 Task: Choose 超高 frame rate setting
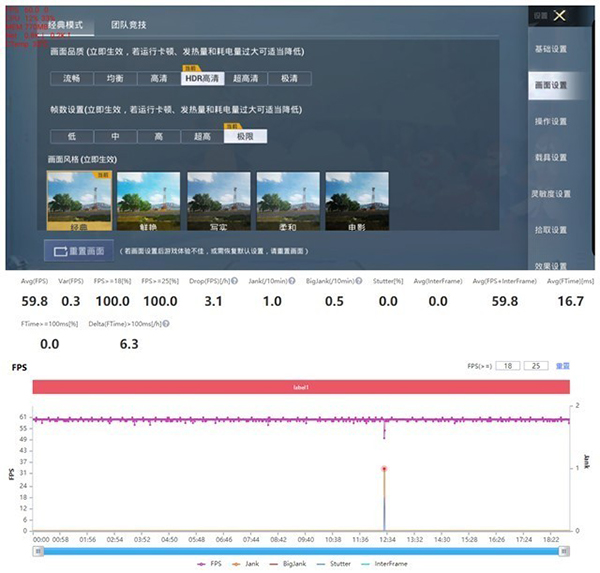(202, 137)
